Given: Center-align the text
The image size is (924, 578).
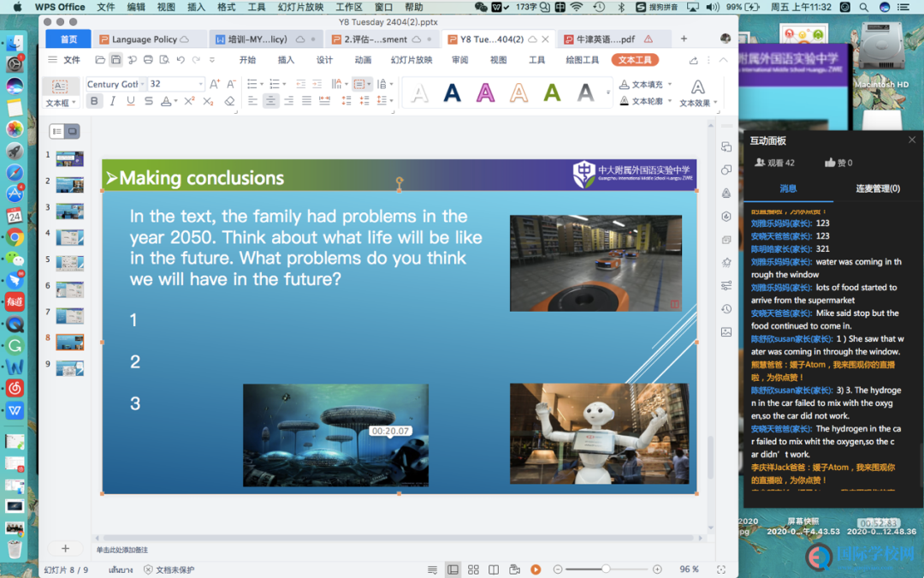Looking at the screenshot, I should pos(270,101).
